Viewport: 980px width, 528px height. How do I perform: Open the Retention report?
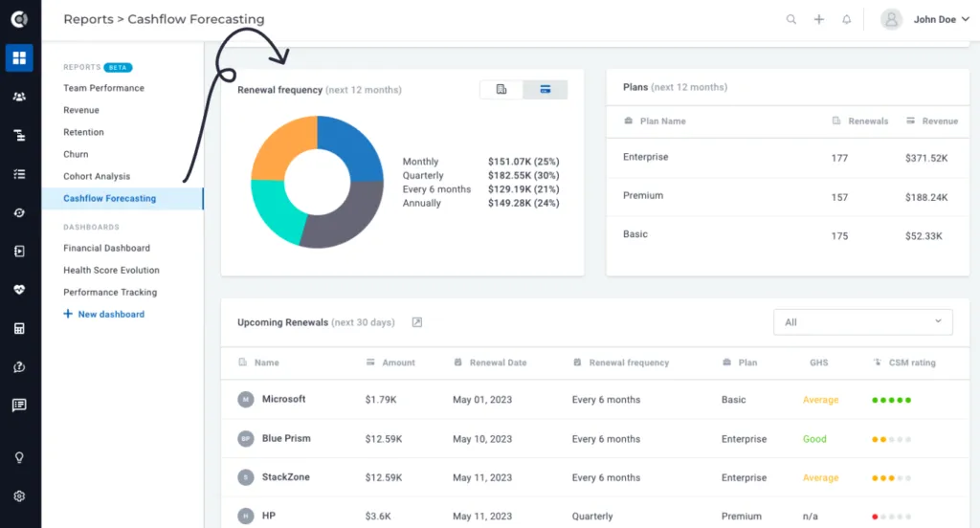click(x=84, y=132)
